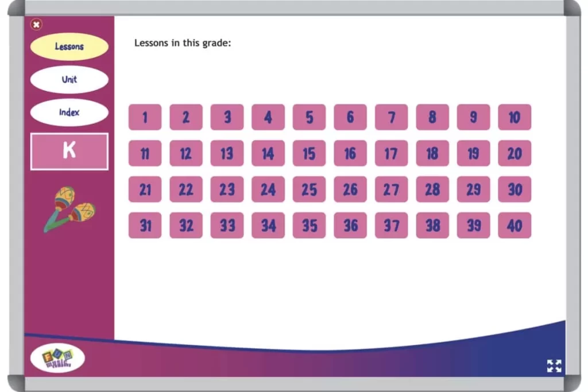588x392 pixels.
Task: Open lesson 37
Action: pos(391,225)
